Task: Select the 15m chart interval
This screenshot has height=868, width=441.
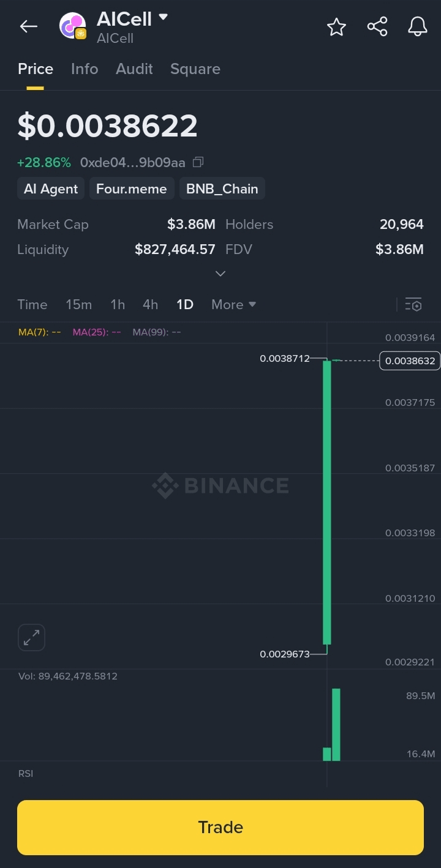Action: point(78,304)
